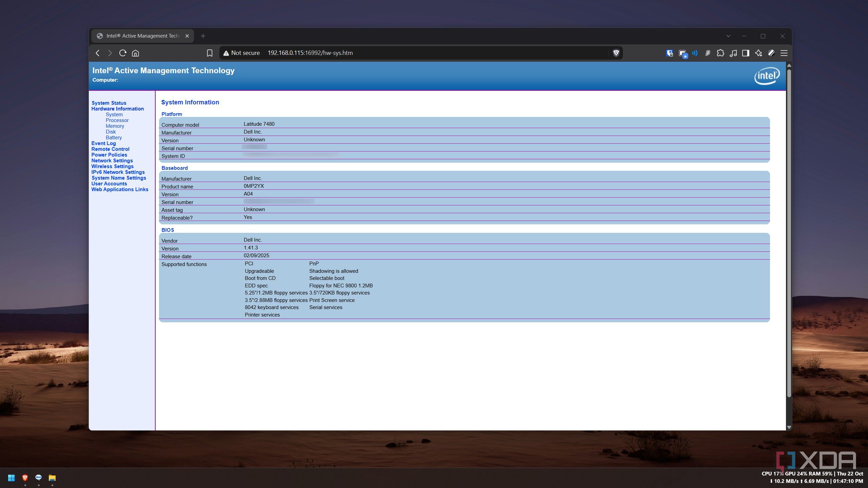Open the Event Log page
This screenshot has width=868, height=488.
pyautogui.click(x=103, y=143)
